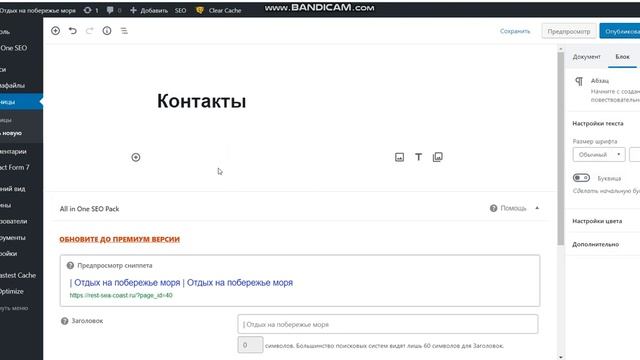Click the inline add block plus beside the empty paragraph
This screenshot has width=640, height=360.
coord(136,157)
